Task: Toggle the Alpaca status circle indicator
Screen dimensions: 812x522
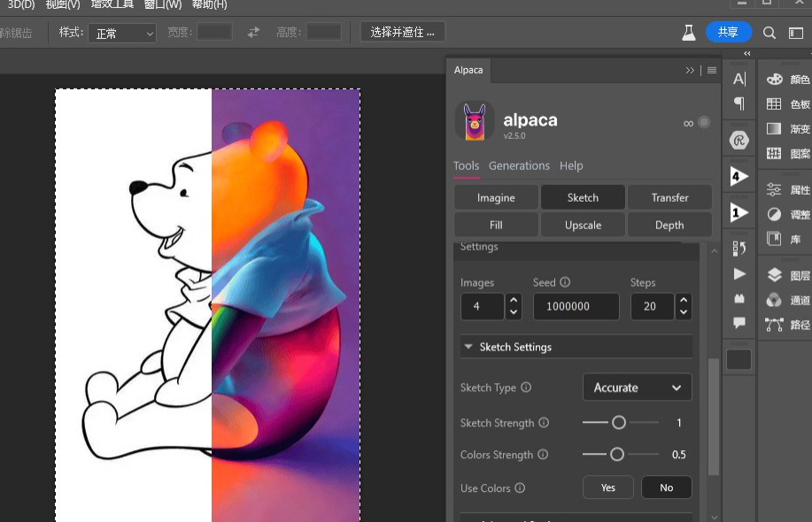Action: pos(704,123)
